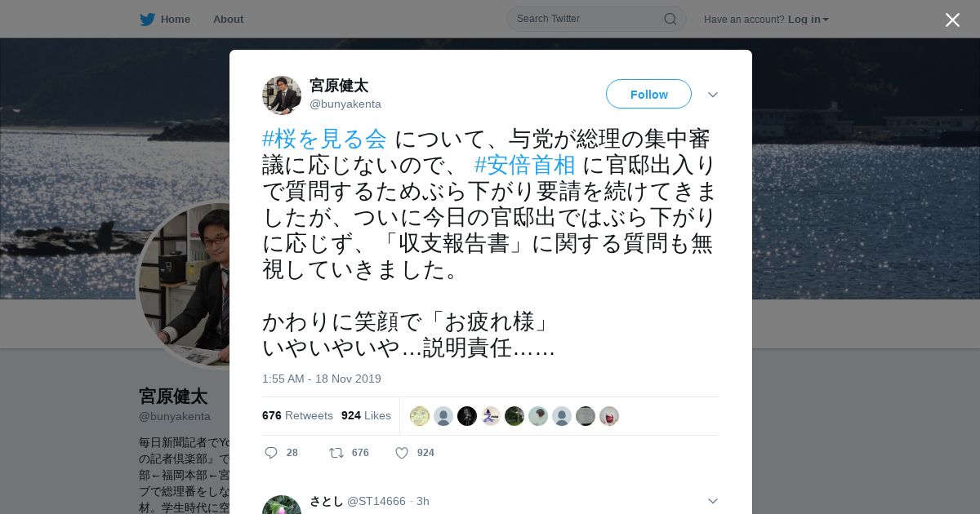
Task: Click the search magnifier icon
Action: click(670, 19)
